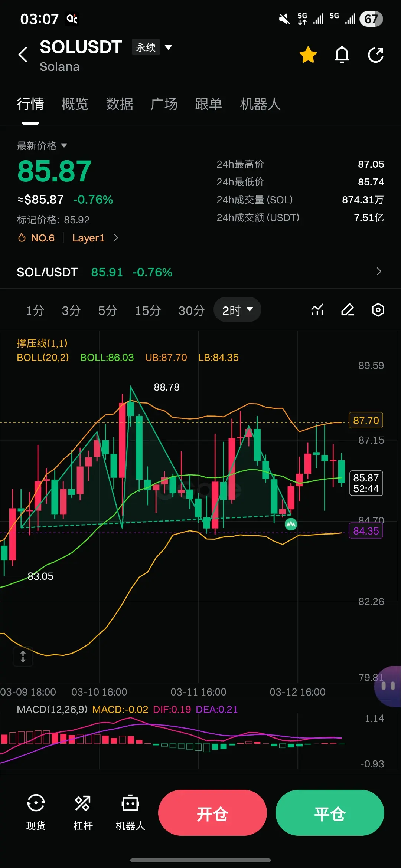Screen dimensions: 401x868
Task: Go back with the left arrow
Action: coord(23,55)
